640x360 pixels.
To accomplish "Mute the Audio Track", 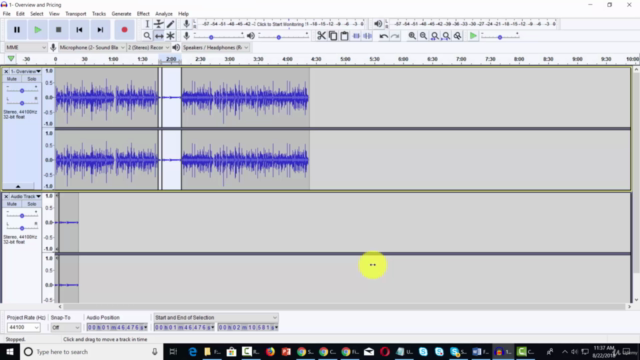I will tap(12, 204).
